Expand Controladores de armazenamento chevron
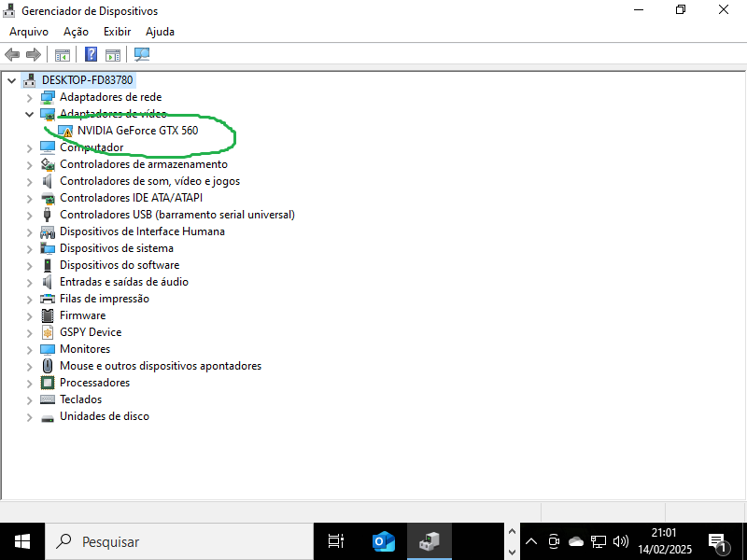Viewport: 747px width, 560px height. pos(30,165)
